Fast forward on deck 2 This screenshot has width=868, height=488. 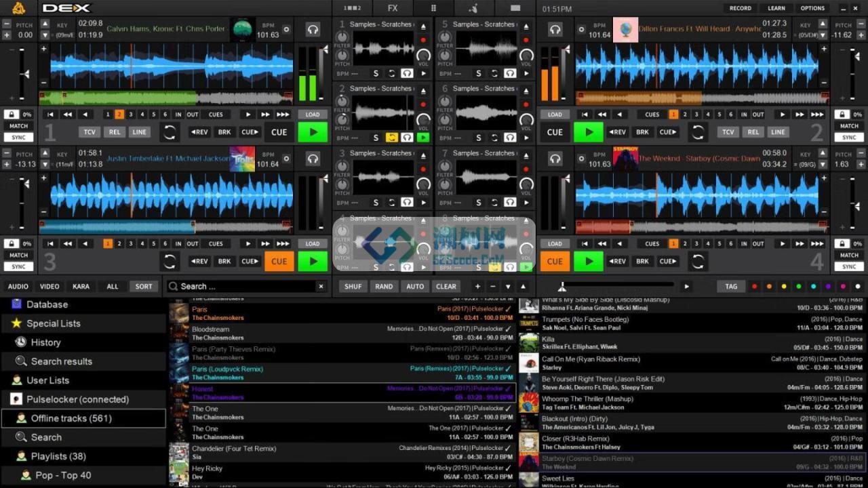click(x=800, y=115)
